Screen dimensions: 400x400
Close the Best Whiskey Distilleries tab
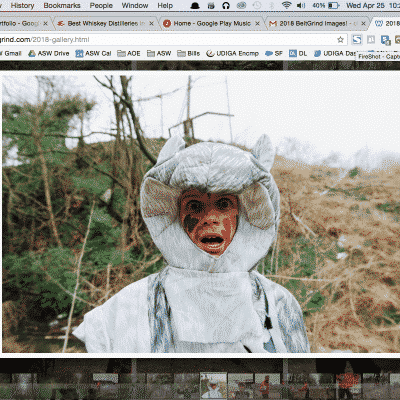pyautogui.click(x=151, y=24)
